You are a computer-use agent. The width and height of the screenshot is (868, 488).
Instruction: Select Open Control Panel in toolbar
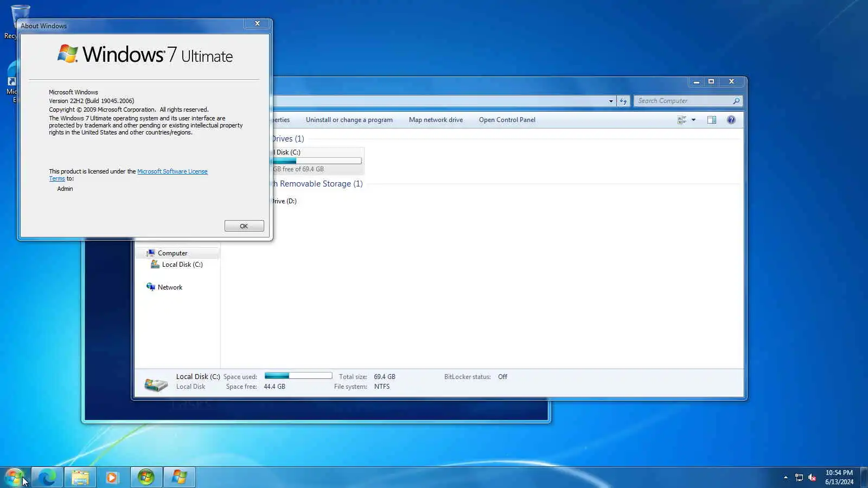tap(507, 120)
